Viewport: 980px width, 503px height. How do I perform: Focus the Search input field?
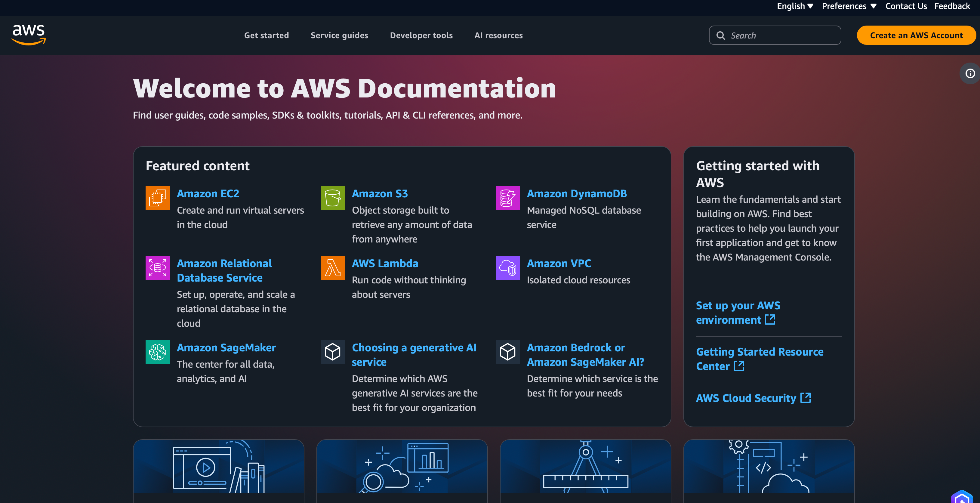click(775, 35)
